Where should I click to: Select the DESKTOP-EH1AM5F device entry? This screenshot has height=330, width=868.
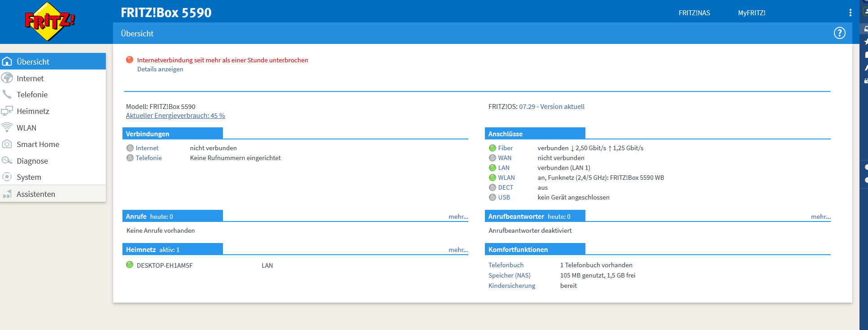coord(165,265)
